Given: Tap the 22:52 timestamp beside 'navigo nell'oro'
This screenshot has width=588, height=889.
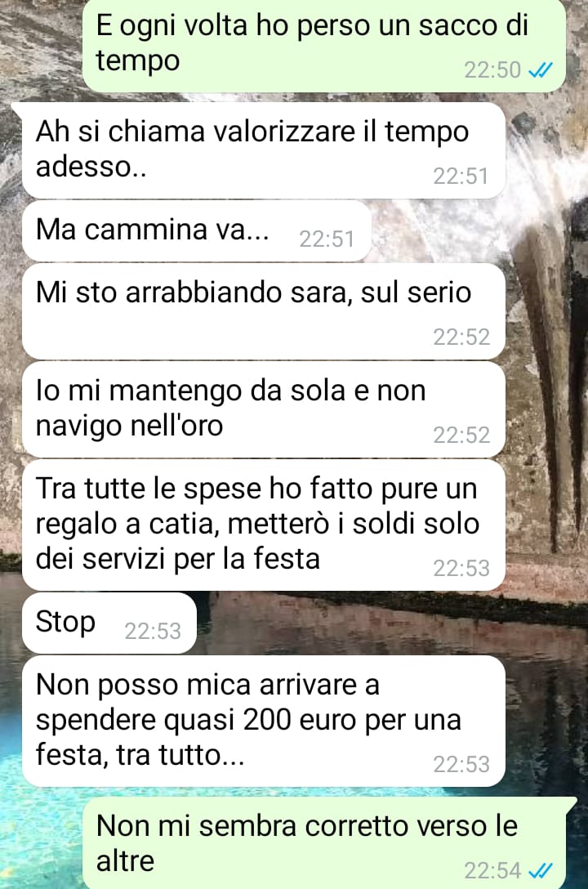Looking at the screenshot, I should click(461, 435).
